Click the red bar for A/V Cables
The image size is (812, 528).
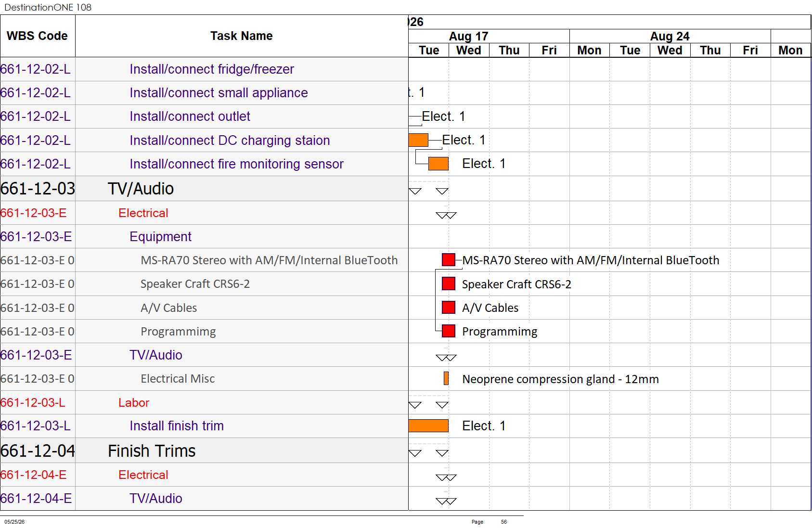[449, 307]
